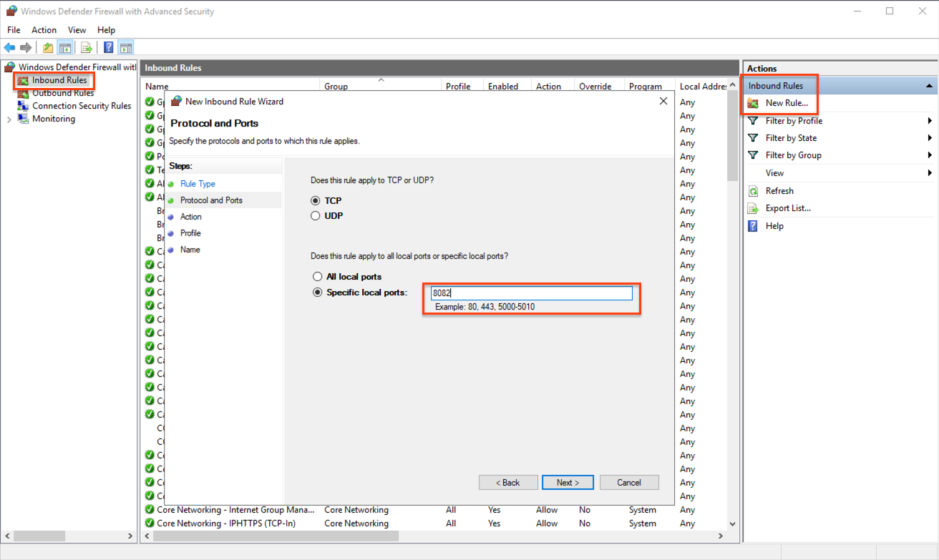The width and height of the screenshot is (939, 560).
Task: Open the Action menu
Action: (x=44, y=30)
